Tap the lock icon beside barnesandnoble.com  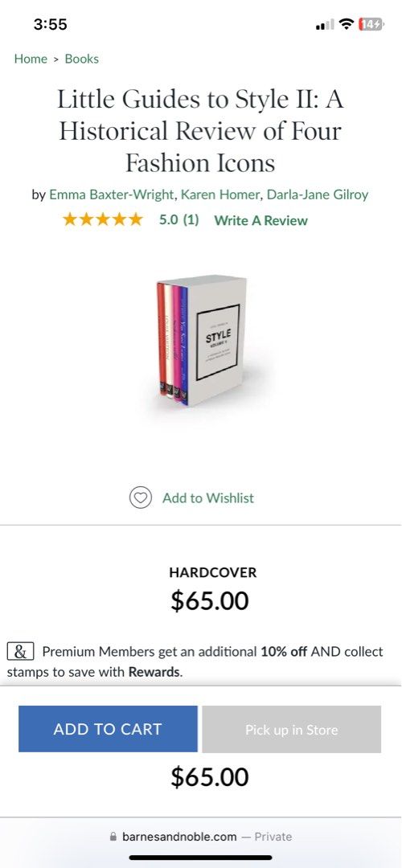coord(113,837)
